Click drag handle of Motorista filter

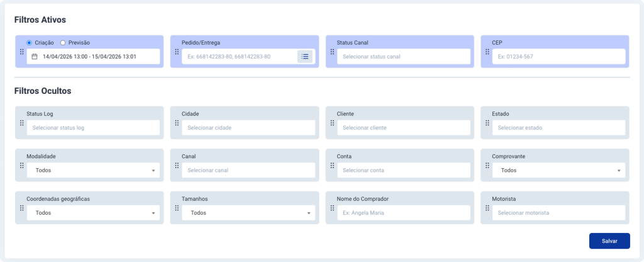point(487,208)
